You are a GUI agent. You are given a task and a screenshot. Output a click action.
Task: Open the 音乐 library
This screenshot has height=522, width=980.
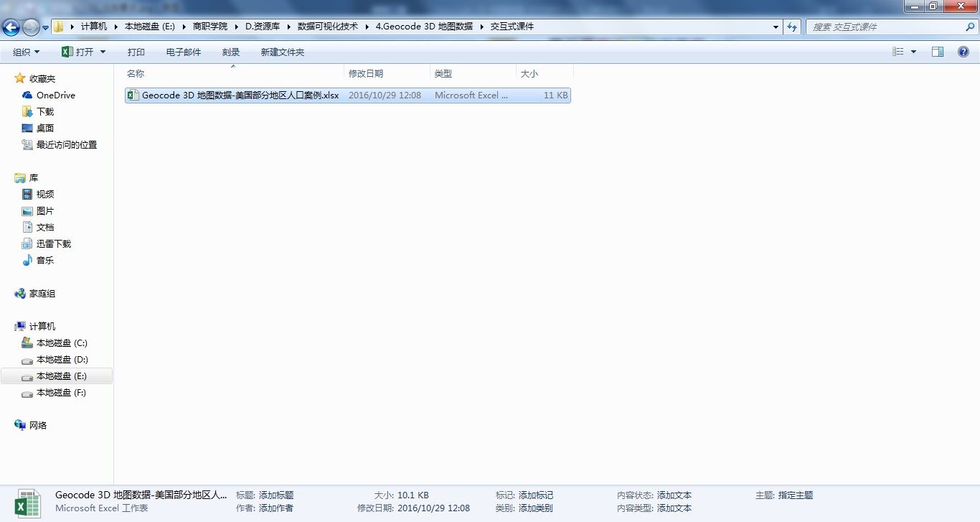pyautogui.click(x=45, y=260)
